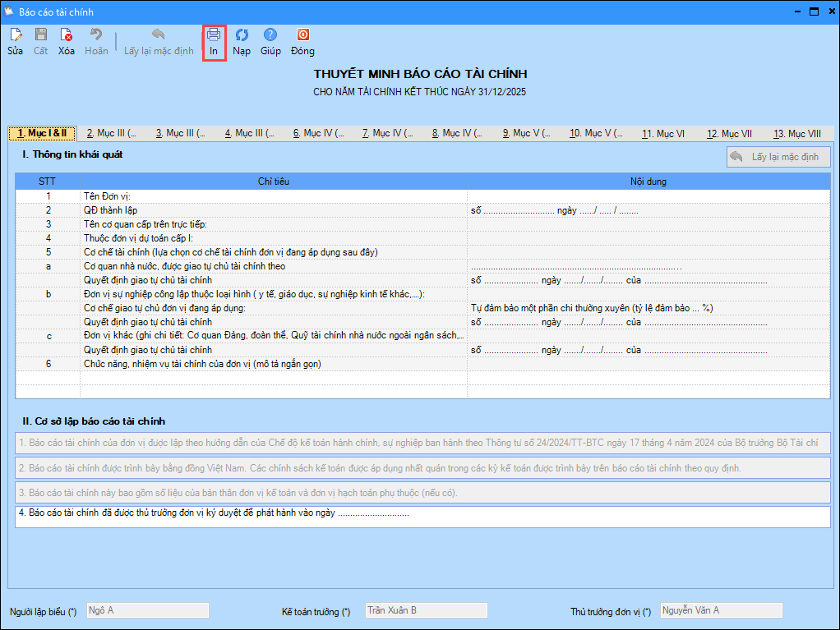Click Nội dung cell for Tên Đơn vị
Image resolution: width=840 pixels, height=630 pixels.
(x=648, y=196)
